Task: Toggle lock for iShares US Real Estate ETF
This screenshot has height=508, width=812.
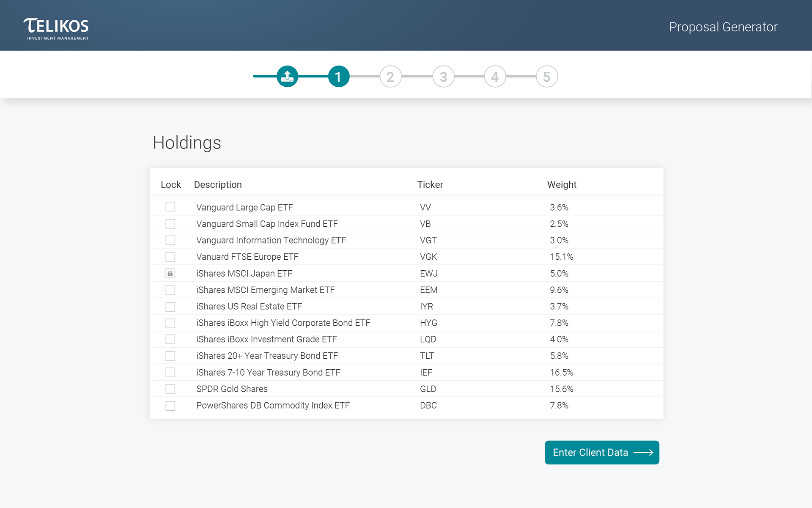Action: point(170,307)
